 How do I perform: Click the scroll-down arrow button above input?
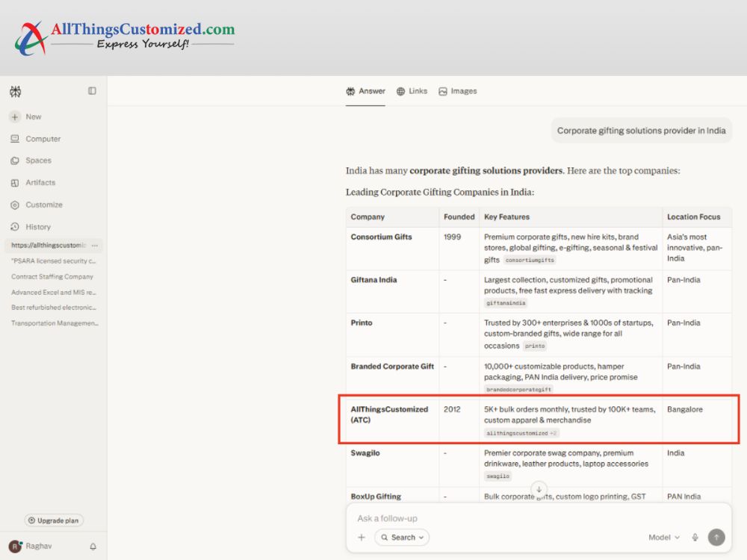[539, 489]
